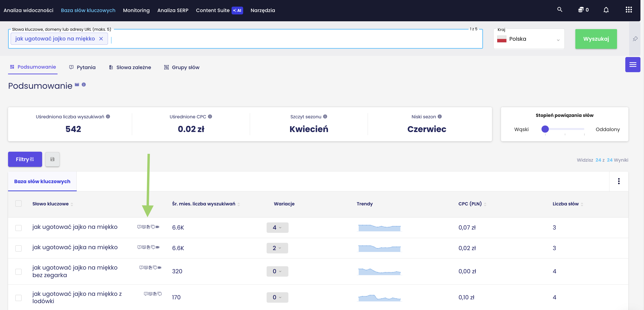Click question-box SERP icon for 'jak ugotować jajko na miękko'
Image resolution: width=644 pixels, height=310 pixels.
coord(139,227)
